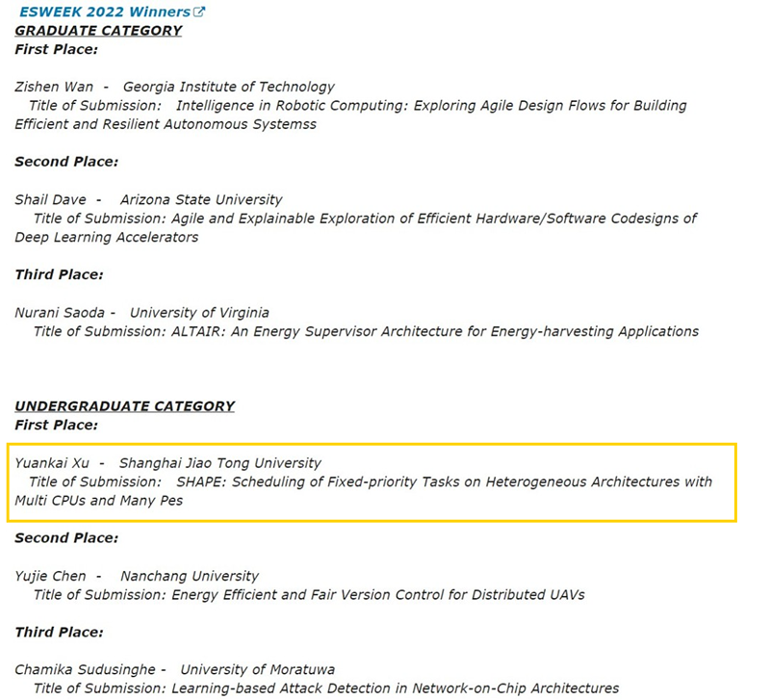Click the Deep Learning Accelerators title line

pyautogui.click(x=107, y=237)
